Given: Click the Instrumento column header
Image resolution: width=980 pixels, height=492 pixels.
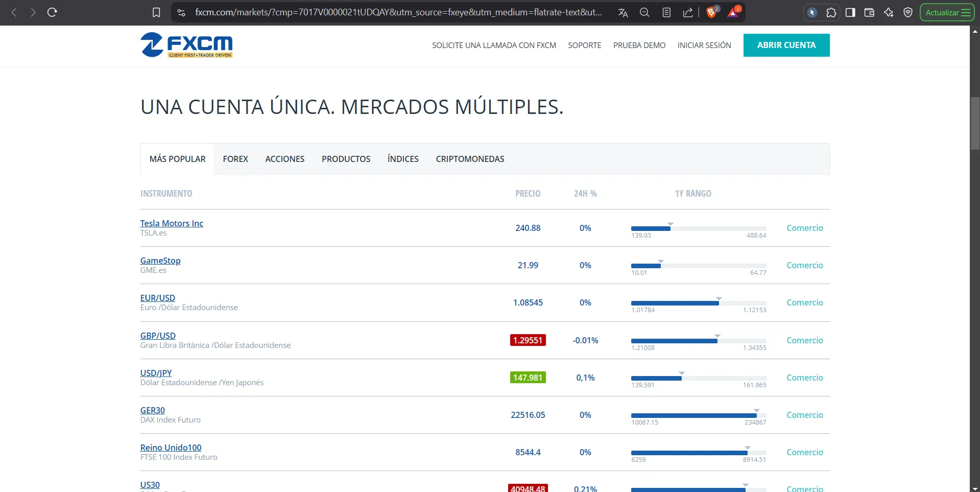Looking at the screenshot, I should [166, 194].
